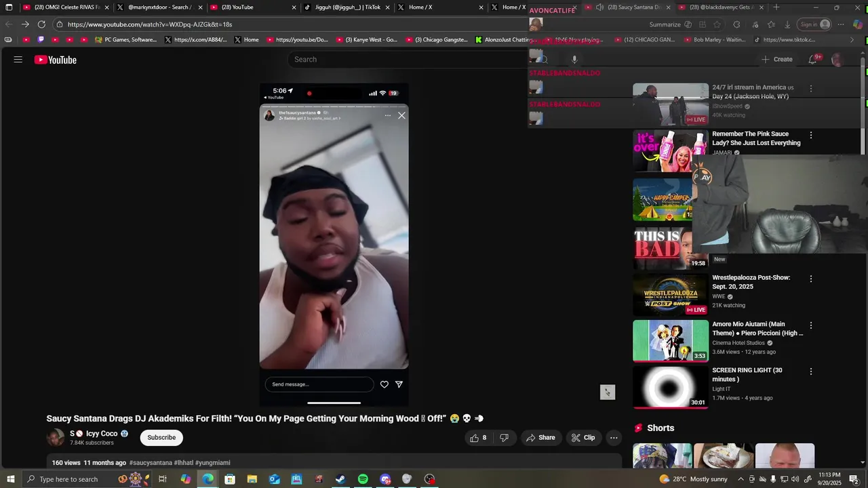The height and width of the screenshot is (488, 868).
Task: Switch to the OMG! Celeste RIVAS tab
Action: point(66,7)
